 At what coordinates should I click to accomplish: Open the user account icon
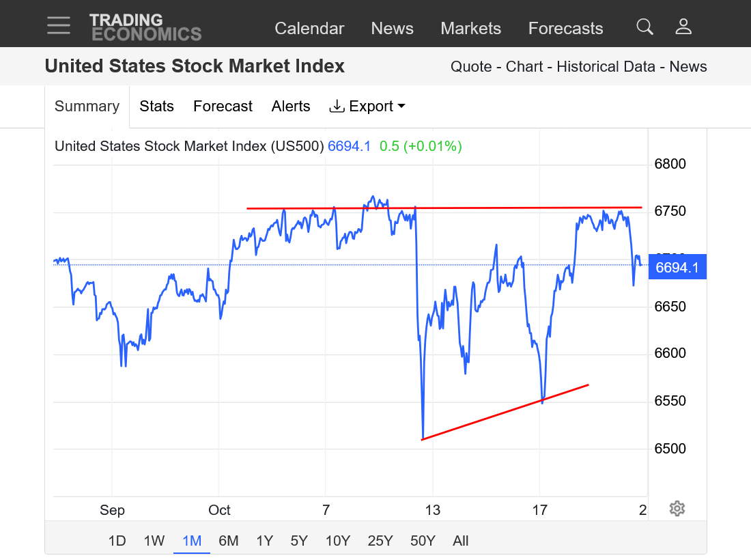(683, 27)
